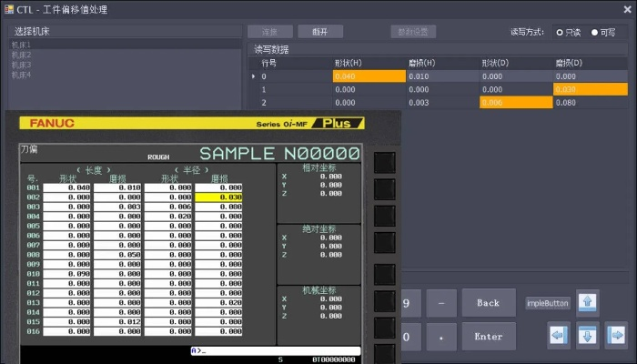The image size is (637, 364).
Task: Select 机床3 in the machine list
Action: [21, 65]
